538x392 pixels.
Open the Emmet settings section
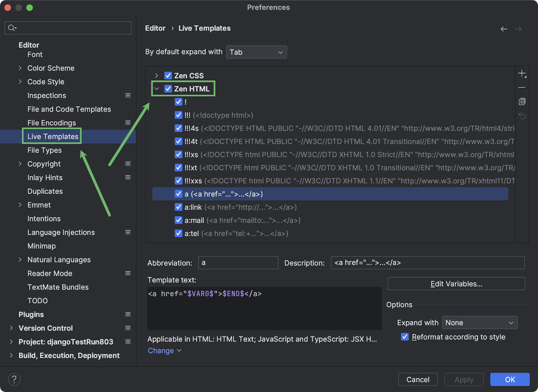[39, 205]
